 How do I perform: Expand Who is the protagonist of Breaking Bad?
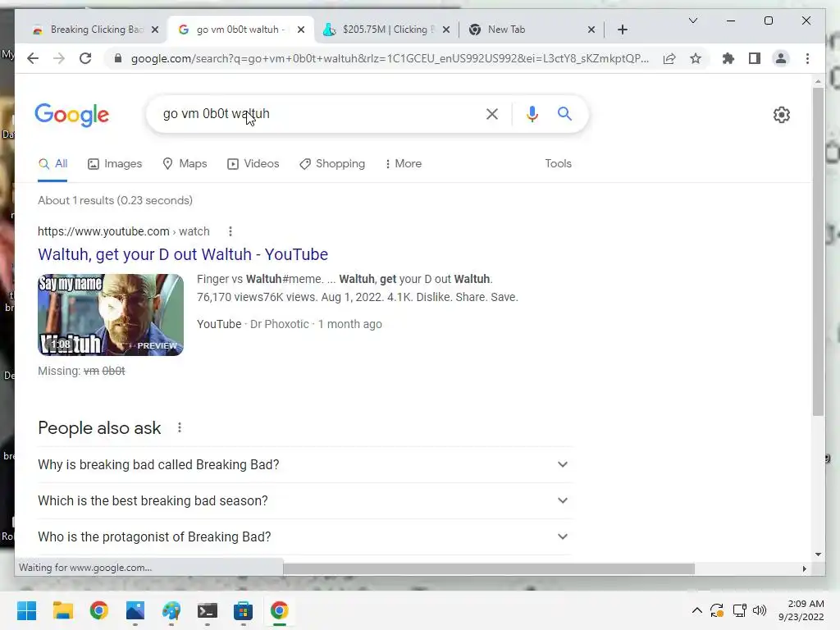pos(304,536)
